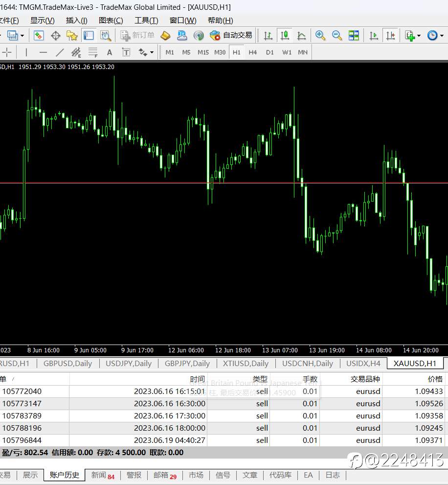This screenshot has height=485, width=448.
Task: Open the 显示(V) menu
Action: click(43, 21)
